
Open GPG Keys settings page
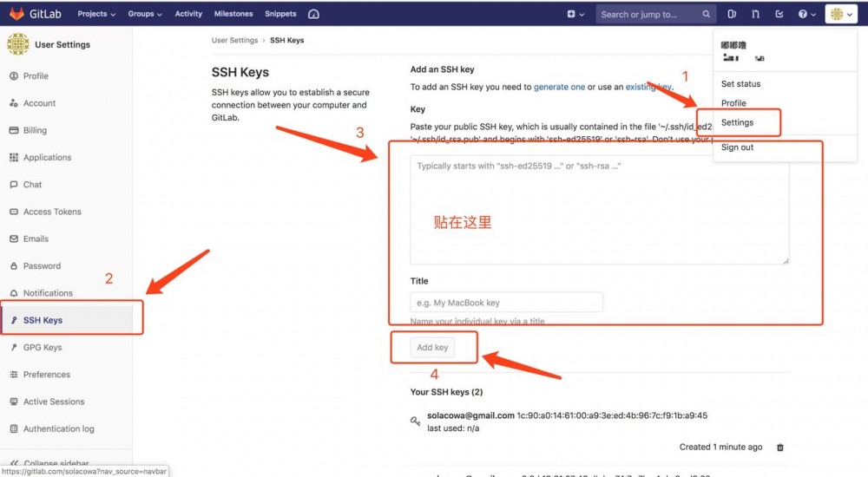pos(42,347)
